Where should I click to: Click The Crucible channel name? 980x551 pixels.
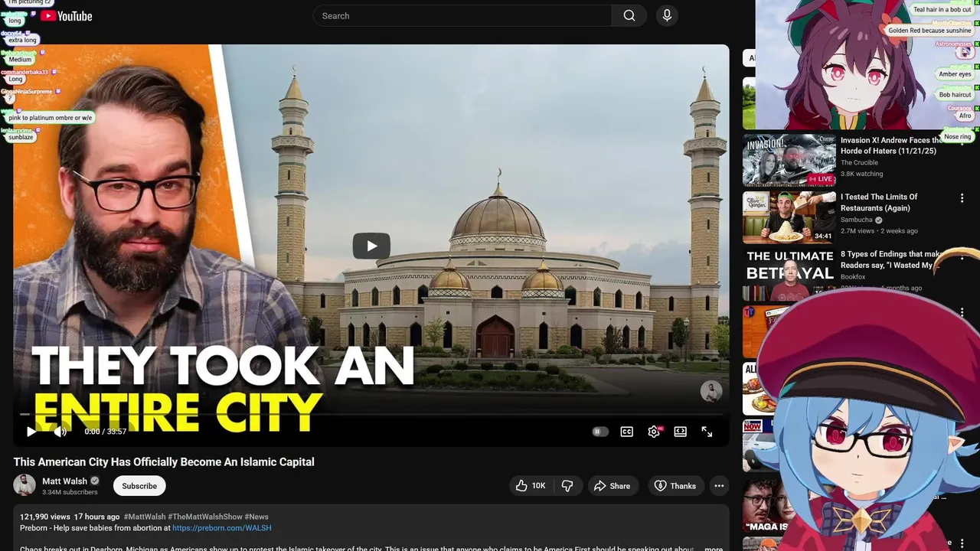click(859, 162)
